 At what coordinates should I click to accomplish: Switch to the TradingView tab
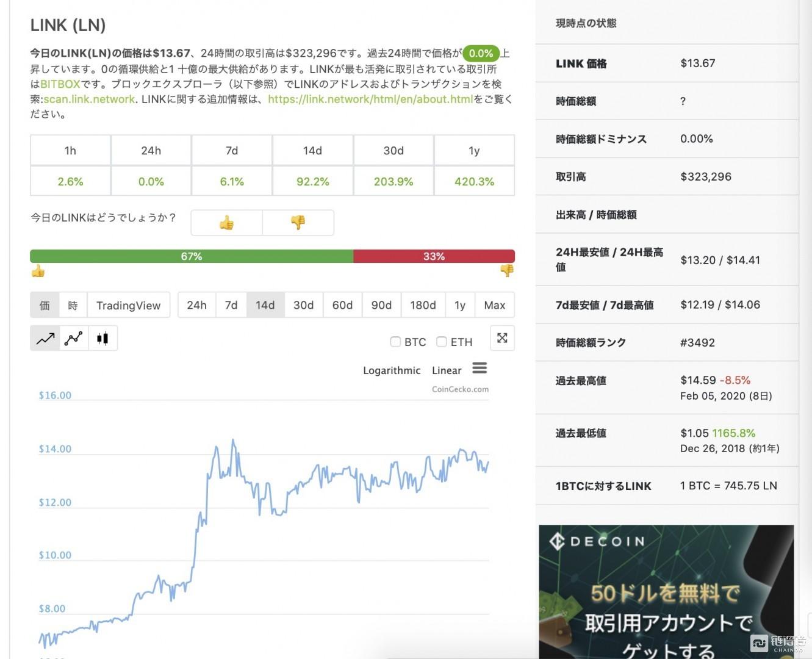click(128, 305)
